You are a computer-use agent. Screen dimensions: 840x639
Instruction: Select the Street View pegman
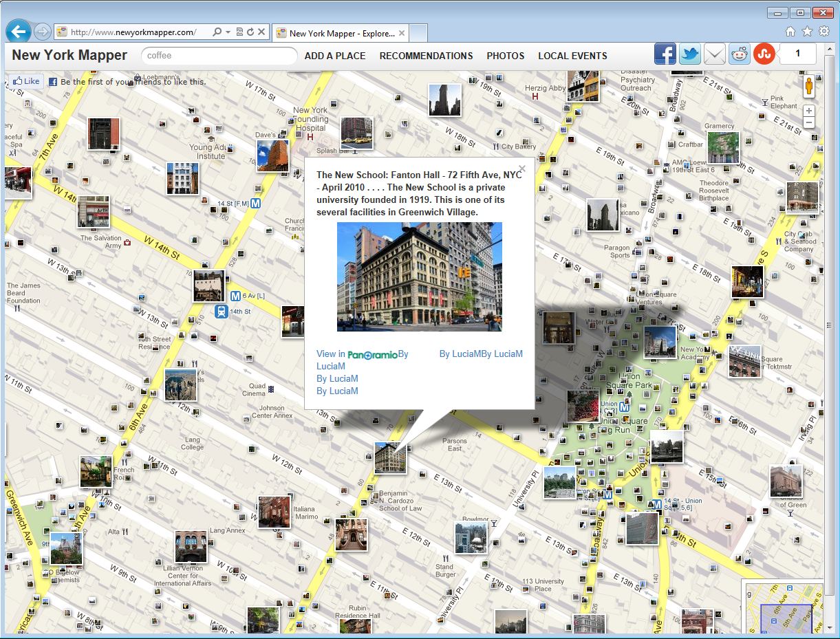coord(809,87)
